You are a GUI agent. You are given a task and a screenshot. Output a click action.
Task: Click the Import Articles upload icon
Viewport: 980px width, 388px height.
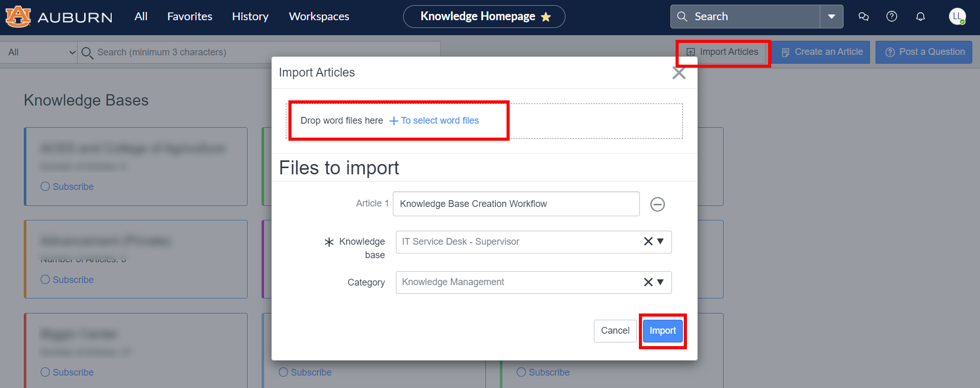[x=691, y=52]
